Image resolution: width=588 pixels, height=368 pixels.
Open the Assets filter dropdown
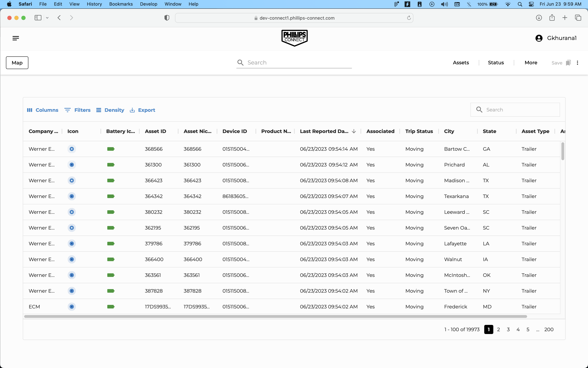(461, 63)
